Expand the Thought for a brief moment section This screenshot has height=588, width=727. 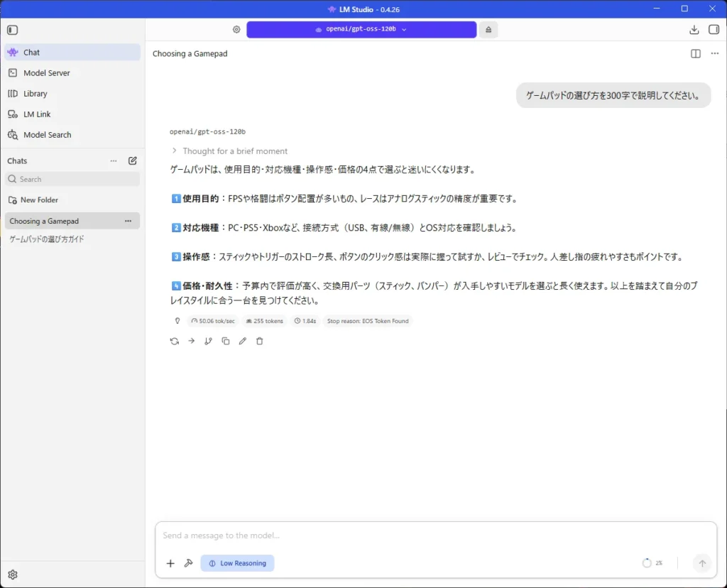pyautogui.click(x=229, y=151)
